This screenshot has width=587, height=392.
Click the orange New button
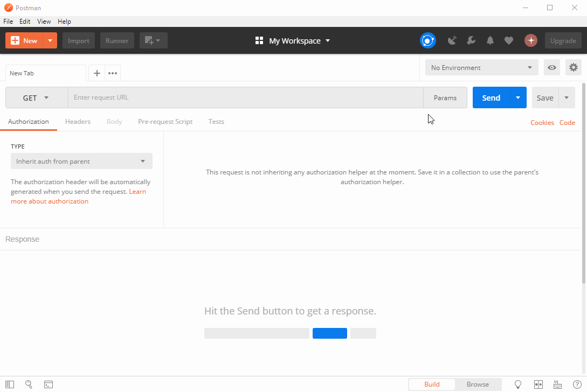25,40
